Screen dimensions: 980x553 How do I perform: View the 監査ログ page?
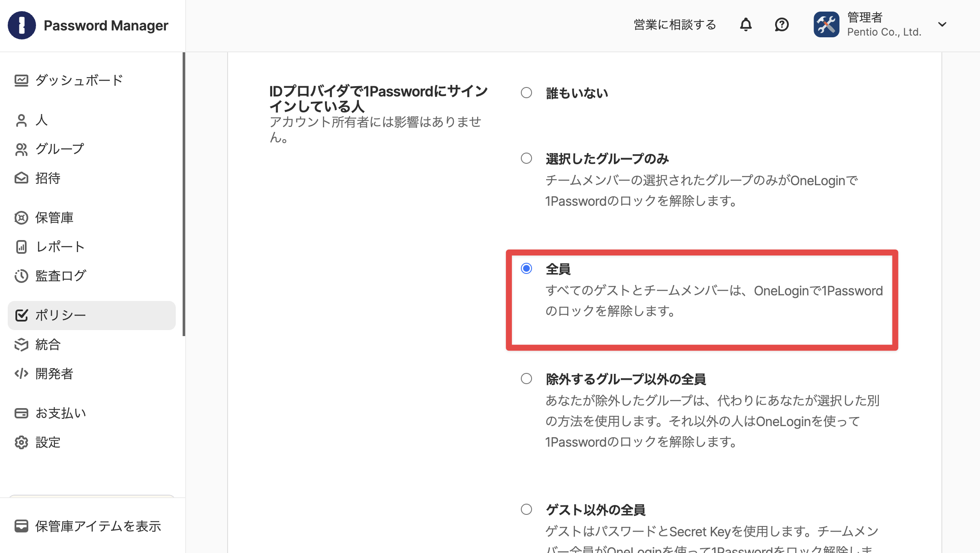[92, 276]
